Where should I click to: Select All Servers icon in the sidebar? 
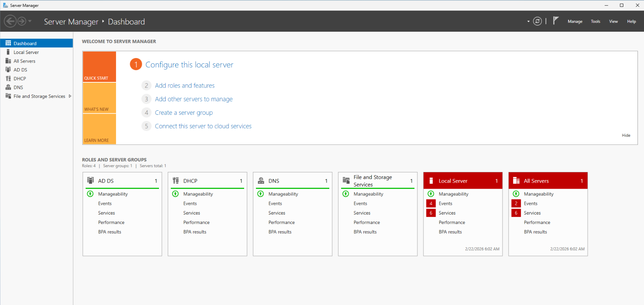tap(8, 61)
